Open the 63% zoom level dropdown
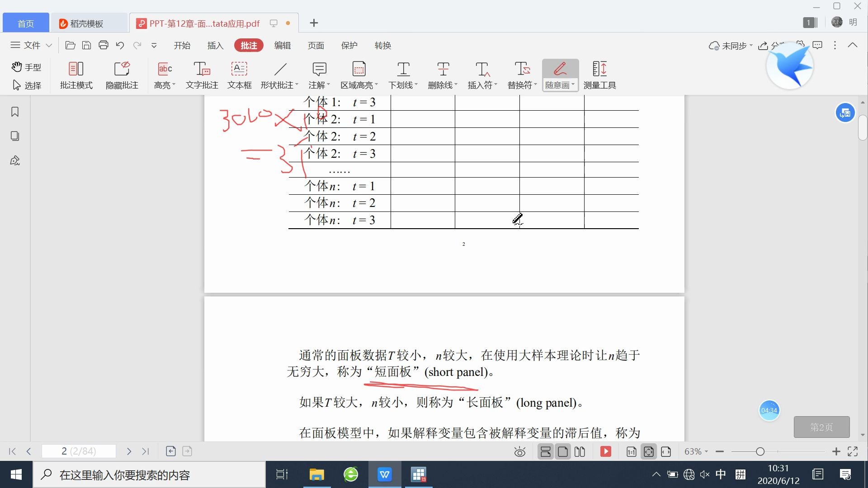 click(x=695, y=451)
